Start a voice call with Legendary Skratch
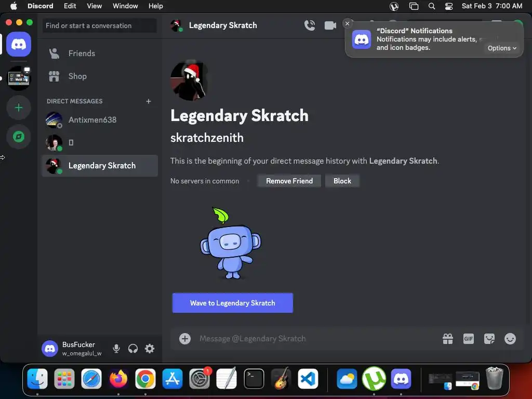This screenshot has height=399, width=532. (310, 25)
